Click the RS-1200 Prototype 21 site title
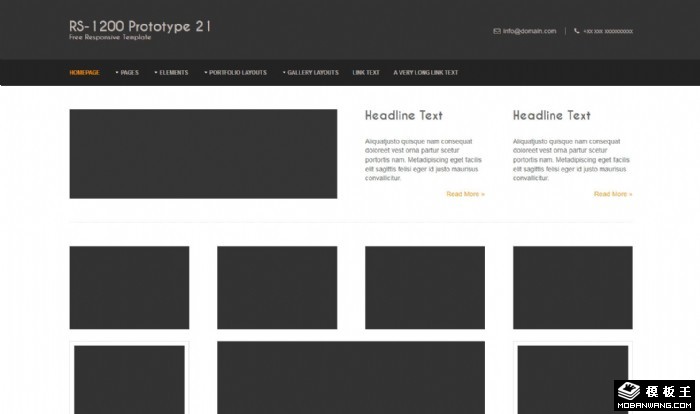Screen dimensions: 700x414 [140, 26]
